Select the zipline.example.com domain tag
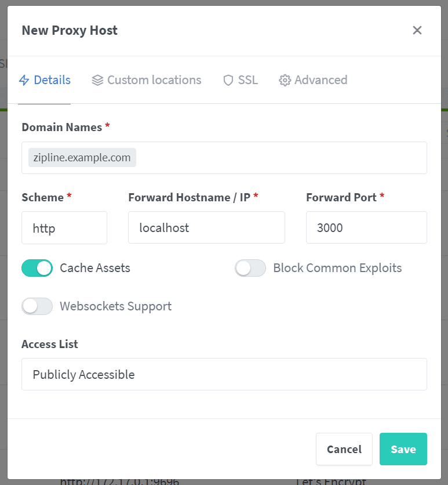The image size is (448, 485). coord(81,157)
